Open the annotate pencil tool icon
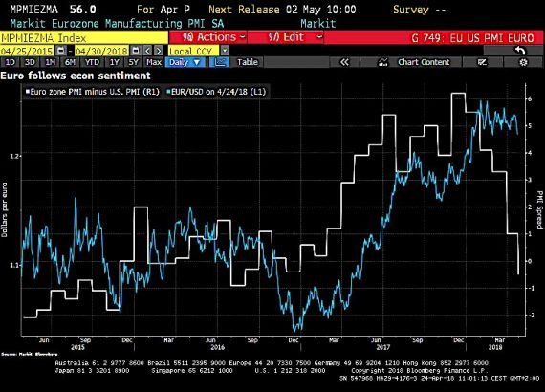Viewport: 545px width, 392px height. [482, 62]
